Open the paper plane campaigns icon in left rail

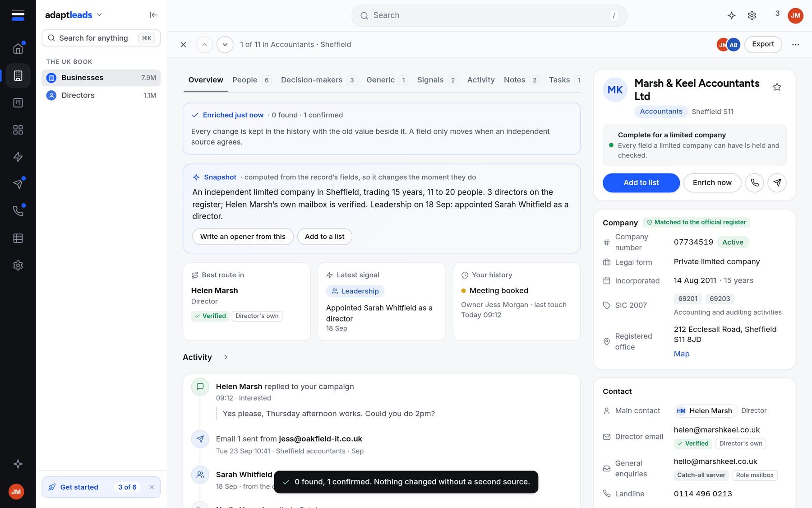click(18, 184)
